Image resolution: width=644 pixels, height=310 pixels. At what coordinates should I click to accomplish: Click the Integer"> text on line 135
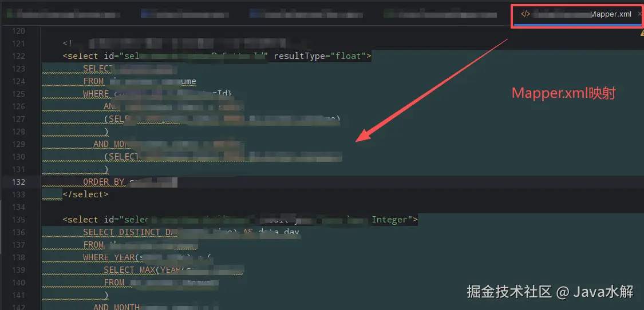point(394,220)
